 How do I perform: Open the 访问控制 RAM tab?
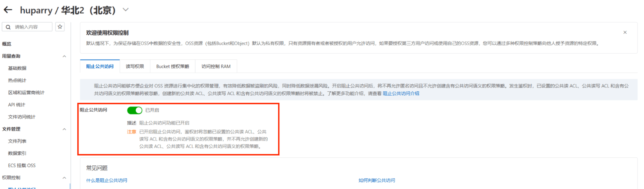tap(216, 66)
